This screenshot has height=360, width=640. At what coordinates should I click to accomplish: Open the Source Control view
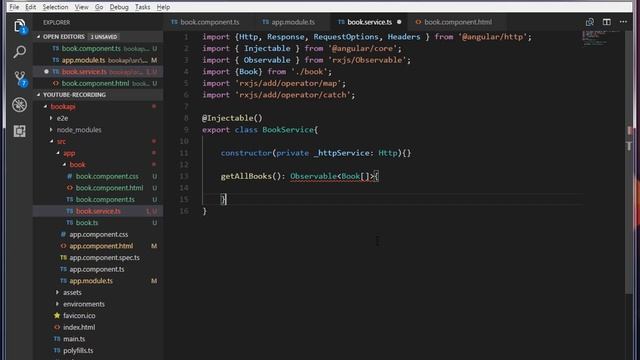[x=20, y=78]
